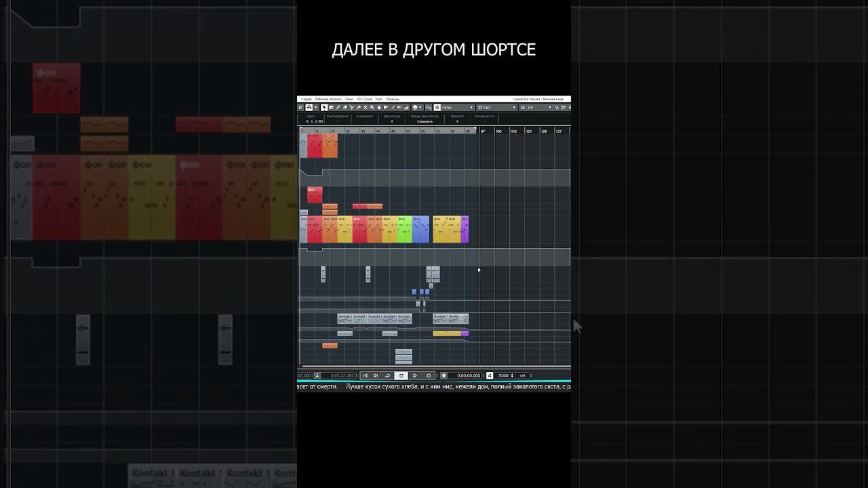Select the Comp hand tool
The height and width of the screenshot is (488, 868).
pos(379,107)
